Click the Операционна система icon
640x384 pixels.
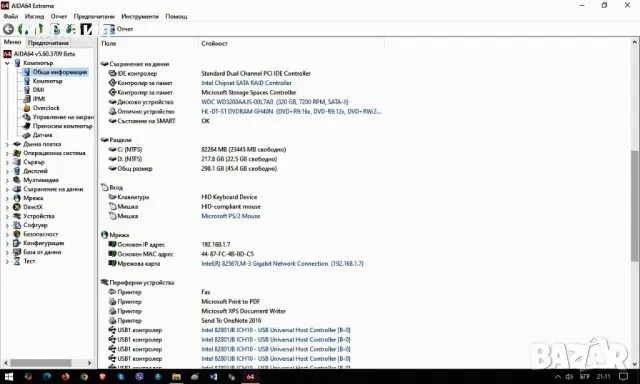(x=17, y=153)
